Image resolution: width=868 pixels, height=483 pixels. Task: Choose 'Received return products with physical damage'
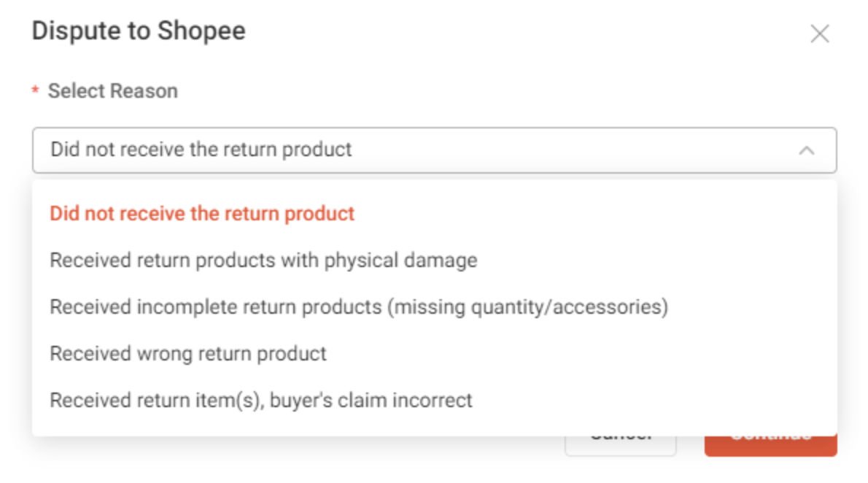coord(263,260)
